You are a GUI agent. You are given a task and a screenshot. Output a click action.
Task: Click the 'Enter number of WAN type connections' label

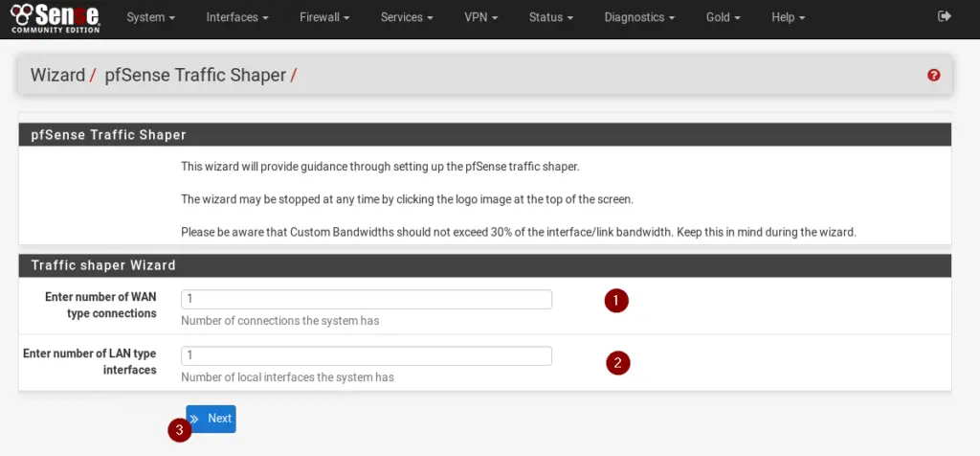100,306
